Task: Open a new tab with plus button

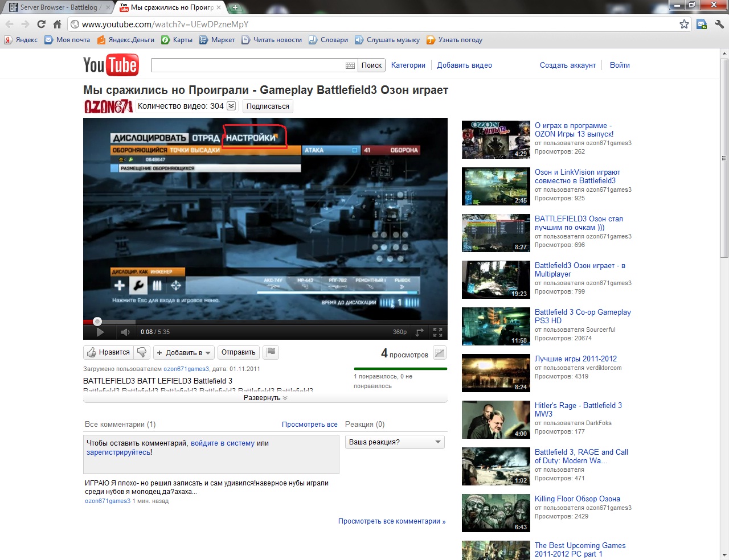Action: tap(235, 7)
